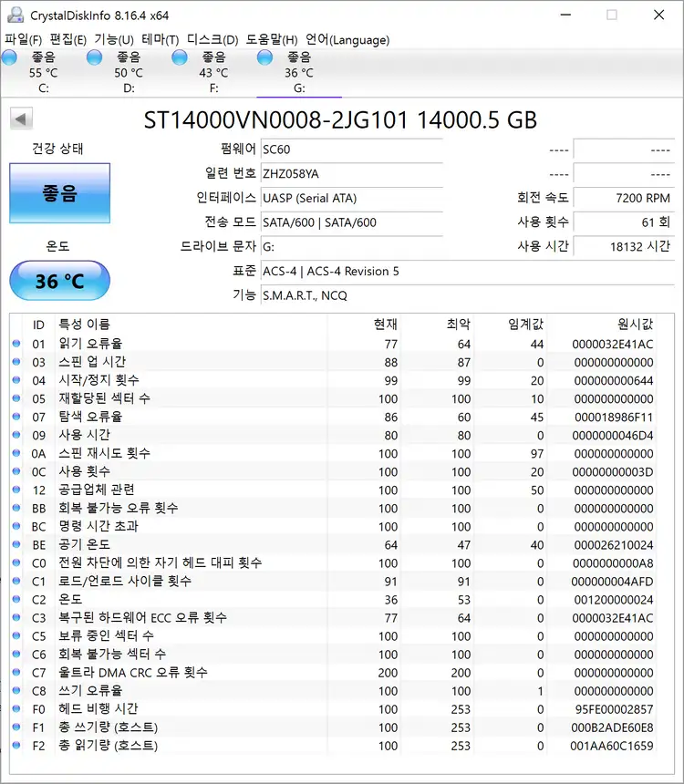Select the G: drive 36 °C tab
This screenshot has height=784, width=684.
click(x=299, y=72)
